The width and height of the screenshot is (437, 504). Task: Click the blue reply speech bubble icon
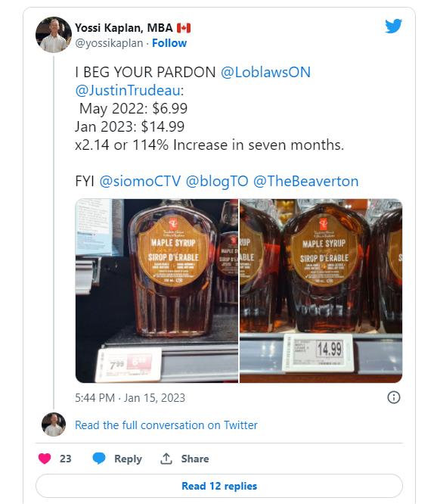tap(99, 459)
